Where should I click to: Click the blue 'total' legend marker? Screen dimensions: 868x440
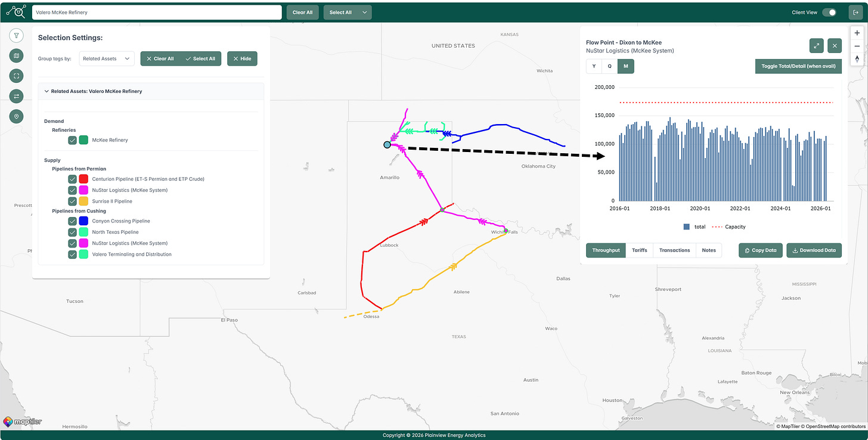(x=687, y=227)
